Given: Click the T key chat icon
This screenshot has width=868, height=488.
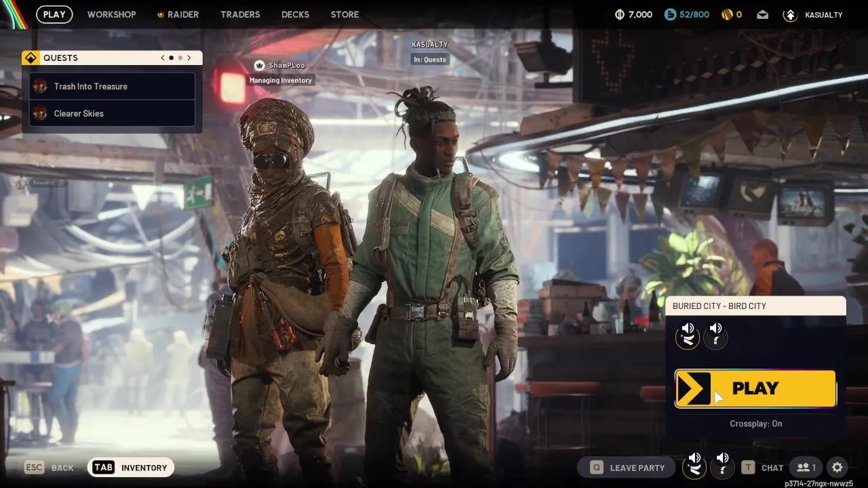Looking at the screenshot, I should 748,468.
